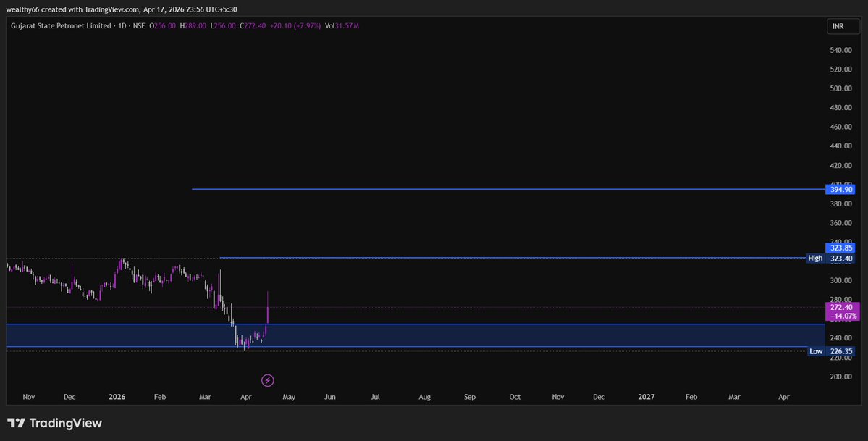Select the 394.90 price line label
Image resolution: width=868 pixels, height=441 pixels.
click(x=840, y=188)
